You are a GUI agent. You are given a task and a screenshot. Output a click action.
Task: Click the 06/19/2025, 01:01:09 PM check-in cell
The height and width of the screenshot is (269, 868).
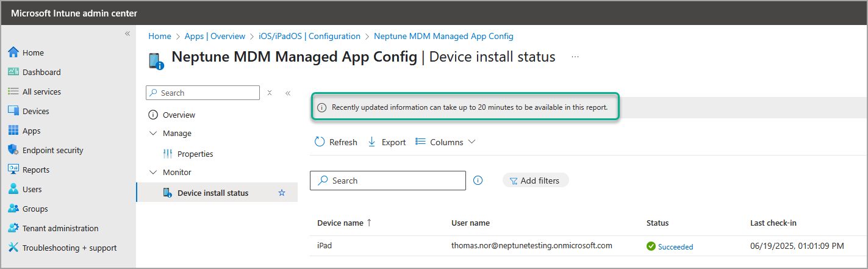(x=797, y=246)
